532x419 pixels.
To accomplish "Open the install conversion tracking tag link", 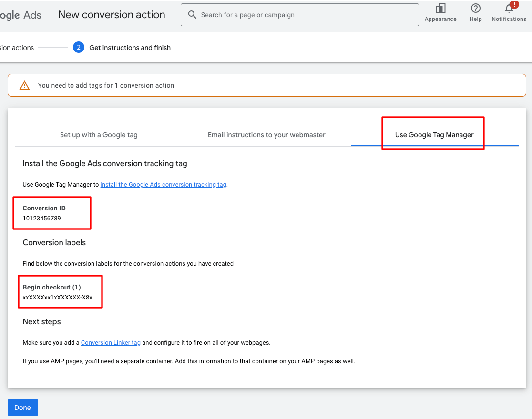I will click(163, 184).
